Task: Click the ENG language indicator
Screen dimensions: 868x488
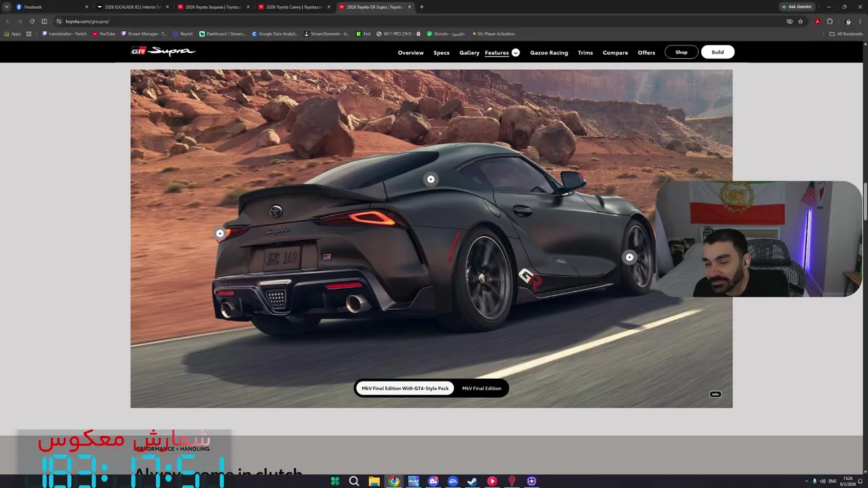Action: [831, 481]
